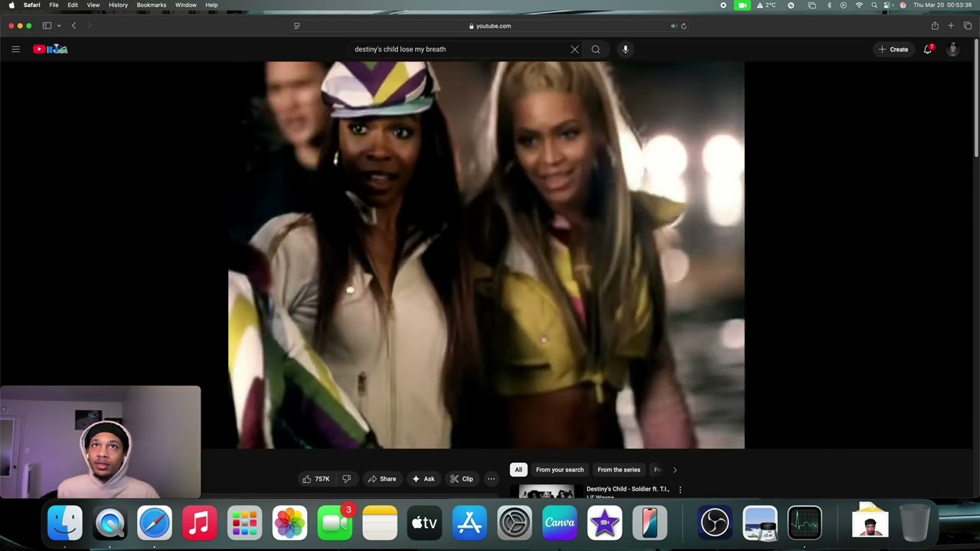Open the Window menu

186,5
